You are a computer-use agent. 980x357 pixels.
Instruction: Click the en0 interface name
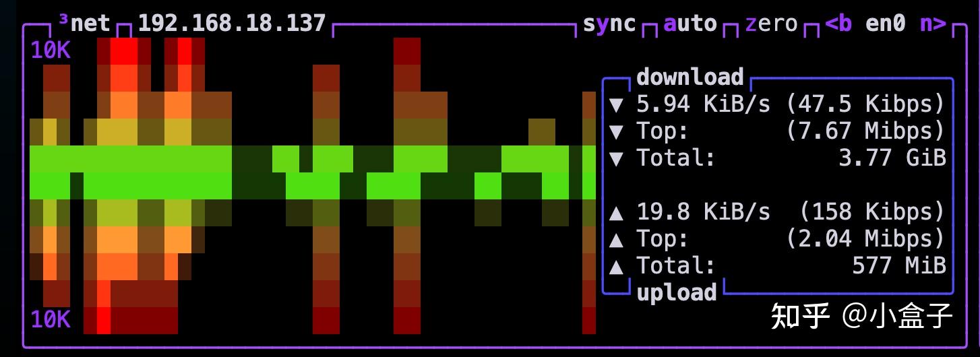click(x=886, y=24)
